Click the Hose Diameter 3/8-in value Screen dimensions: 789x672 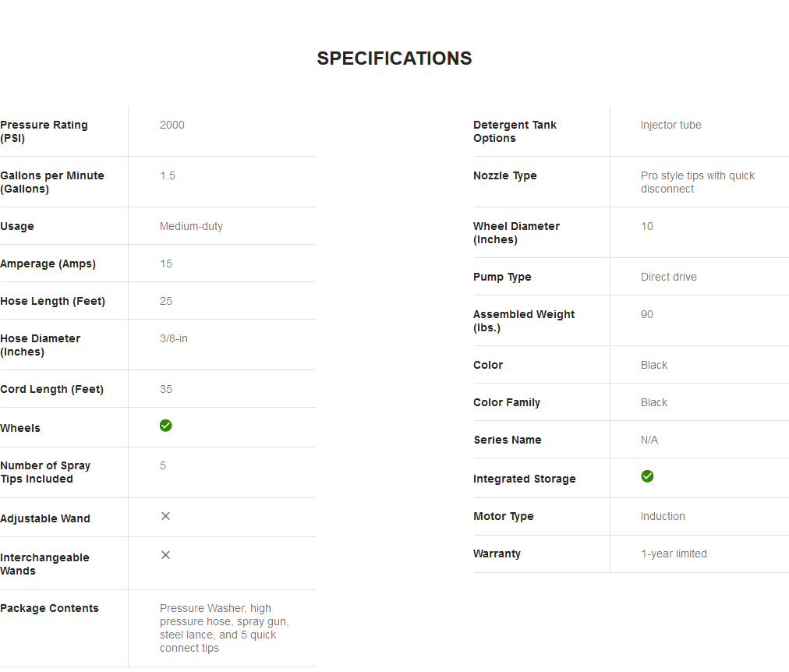[174, 338]
